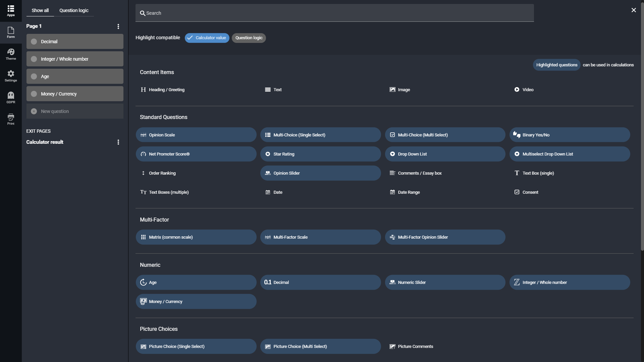Switch to the Question logic tab
The height and width of the screenshot is (362, 644).
click(74, 10)
